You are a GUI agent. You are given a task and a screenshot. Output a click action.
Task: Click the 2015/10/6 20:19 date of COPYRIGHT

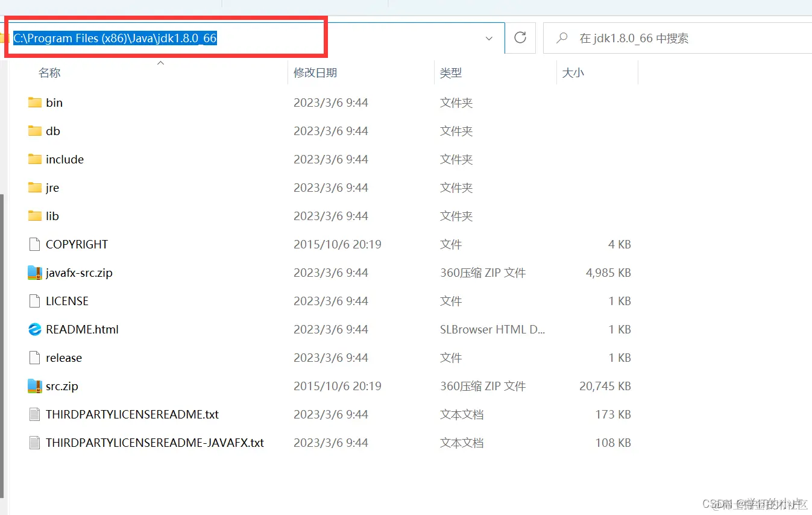(x=338, y=244)
